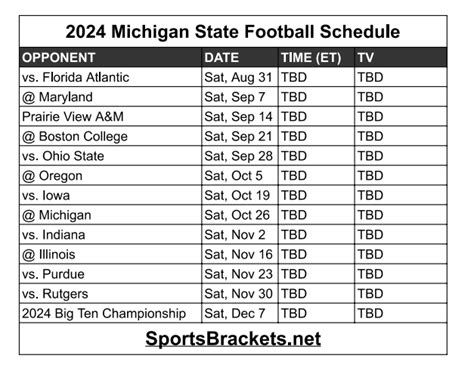Click the Sat, Nov 2 date cell
Image resolution: width=474 pixels, height=374 pixels.
point(240,235)
